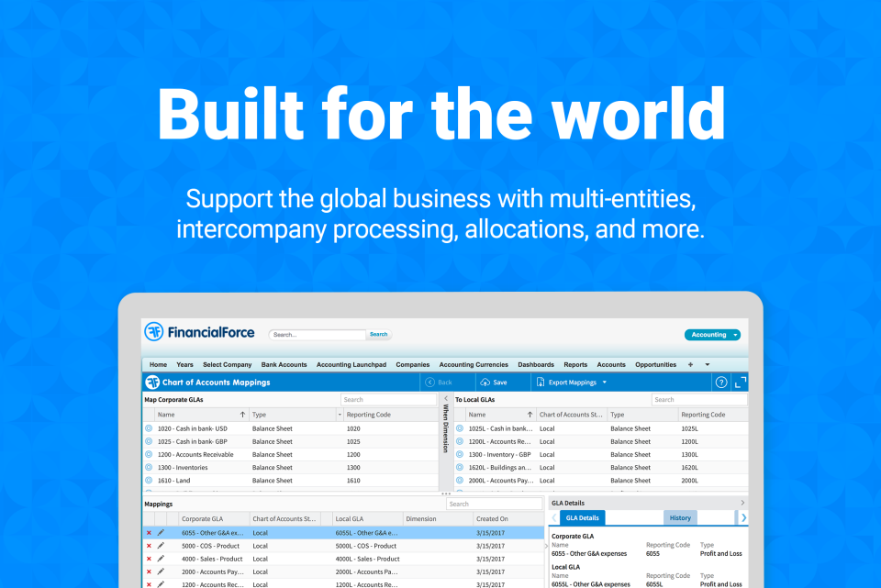
Task: Switch to the History tab in GLA Details
Action: [682, 516]
